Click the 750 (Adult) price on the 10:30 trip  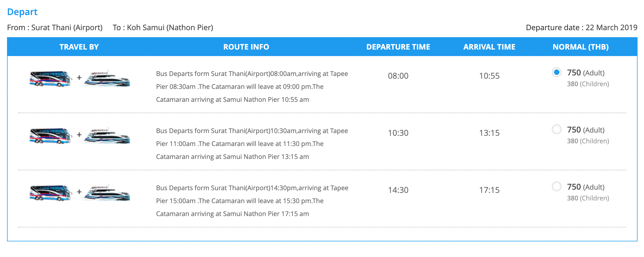tap(586, 130)
